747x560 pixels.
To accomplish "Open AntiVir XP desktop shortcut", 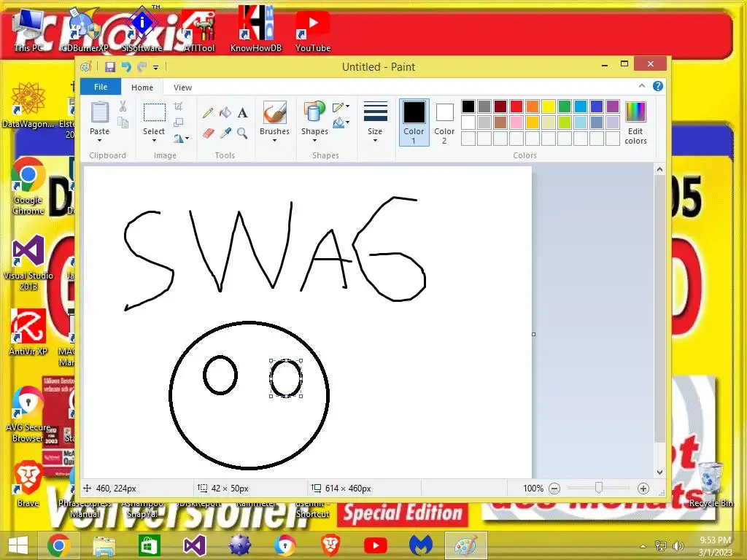I will click(28, 332).
